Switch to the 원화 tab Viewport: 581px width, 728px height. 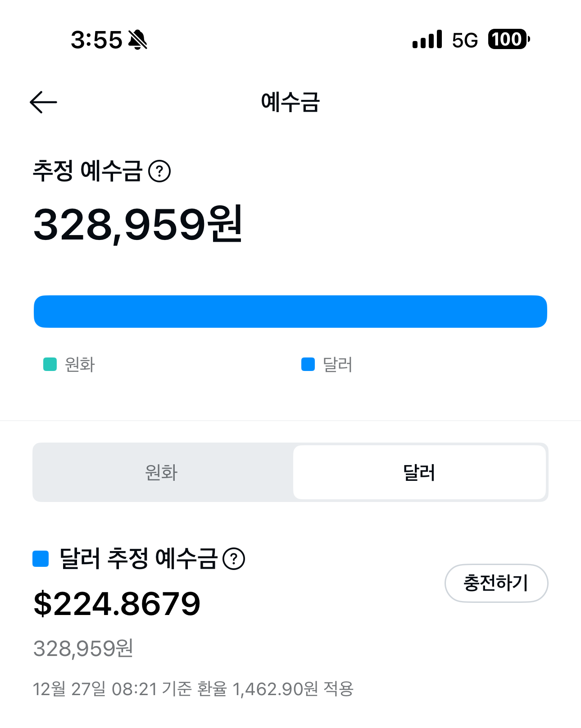[x=162, y=472]
